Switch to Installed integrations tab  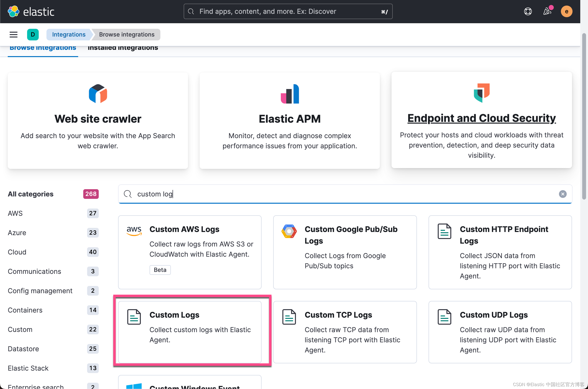(123, 48)
